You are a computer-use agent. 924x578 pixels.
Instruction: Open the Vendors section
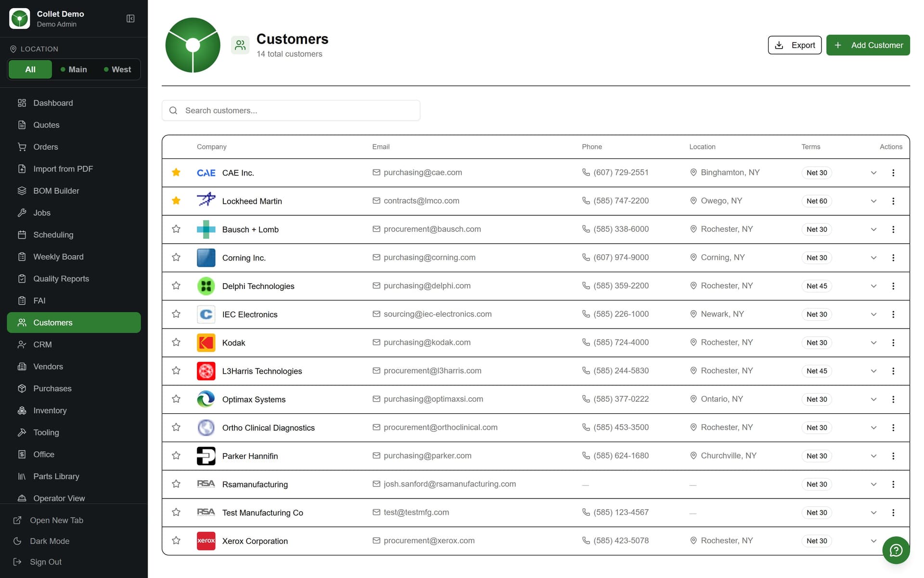click(x=74, y=367)
